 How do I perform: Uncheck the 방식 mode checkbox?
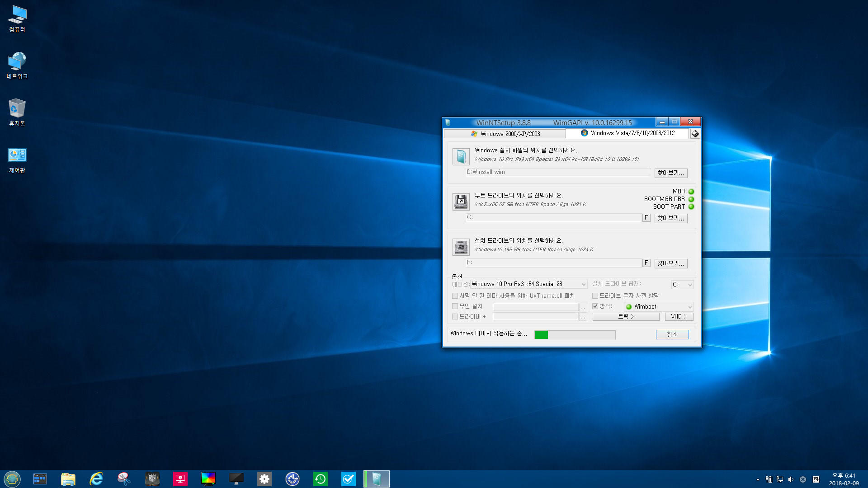(x=595, y=306)
